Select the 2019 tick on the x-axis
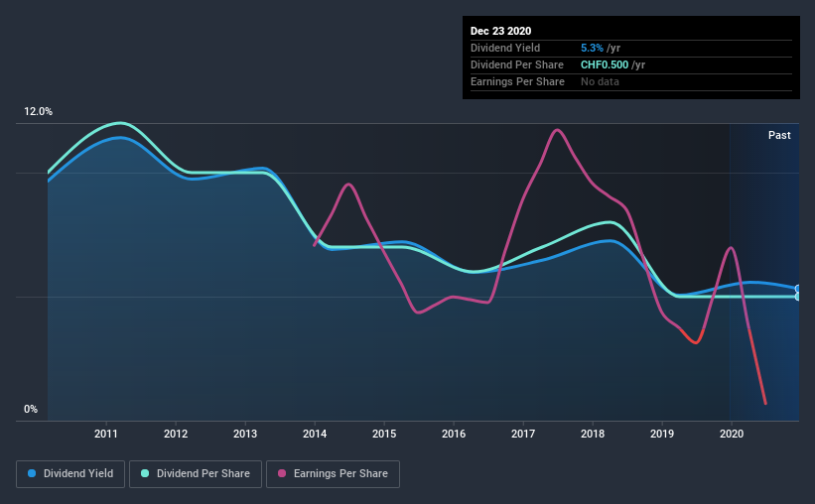Screen dimensions: 815x504 tap(662, 434)
